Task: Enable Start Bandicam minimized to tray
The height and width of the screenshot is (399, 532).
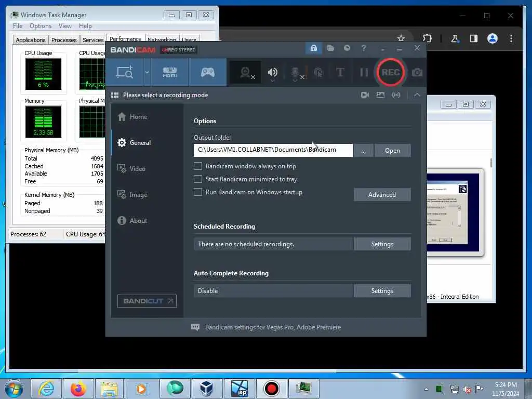Action: (198, 179)
